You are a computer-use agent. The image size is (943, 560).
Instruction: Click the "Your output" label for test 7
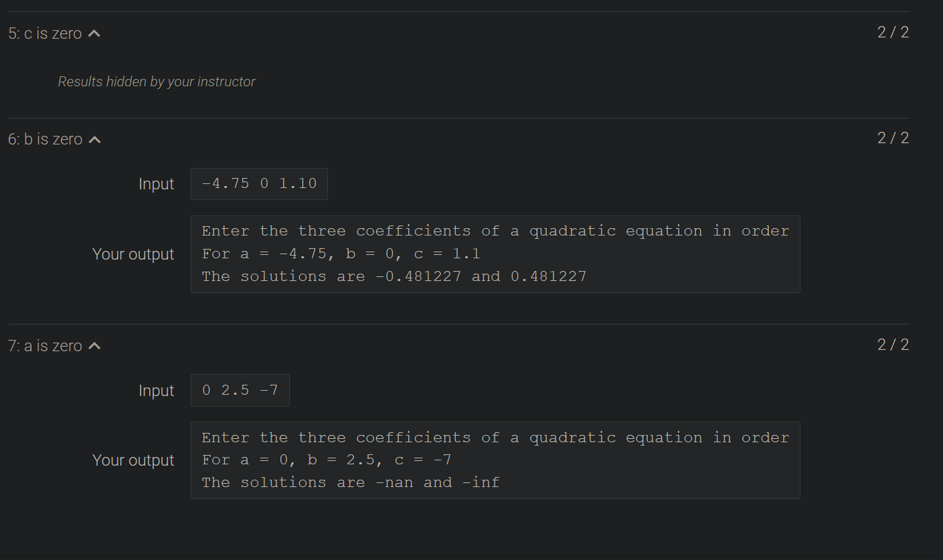coord(133,460)
